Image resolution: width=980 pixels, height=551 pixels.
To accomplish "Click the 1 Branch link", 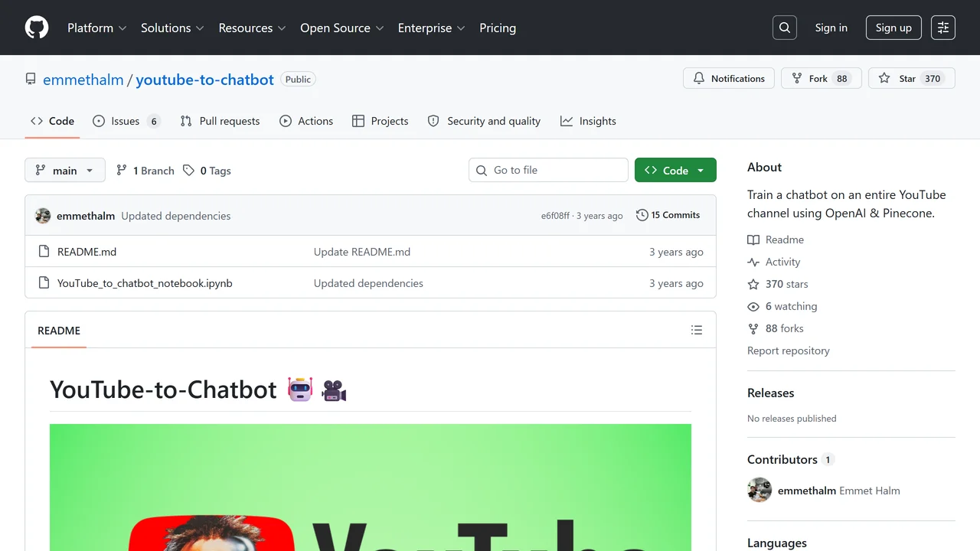I will [145, 171].
